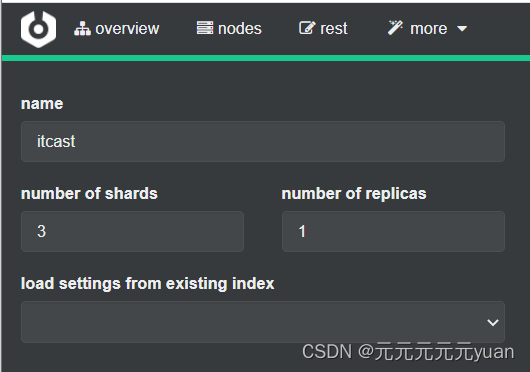This screenshot has height=372, width=530.
Task: Click the number of replicas label
Action: (x=354, y=194)
